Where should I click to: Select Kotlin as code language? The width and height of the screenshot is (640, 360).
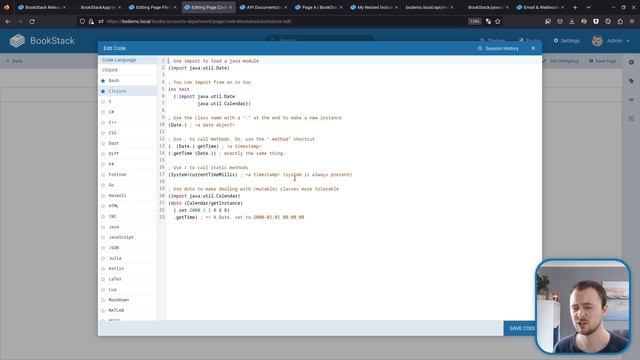coord(116,269)
